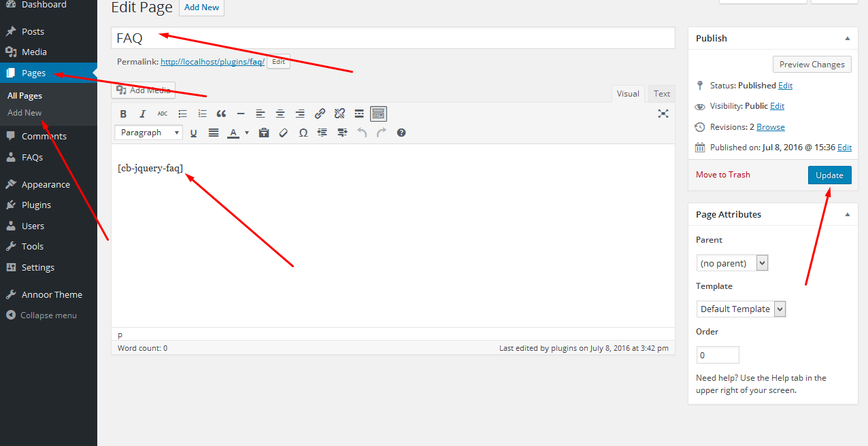This screenshot has height=446, width=868.
Task: Enter distraction-free writing mode
Action: 663,114
